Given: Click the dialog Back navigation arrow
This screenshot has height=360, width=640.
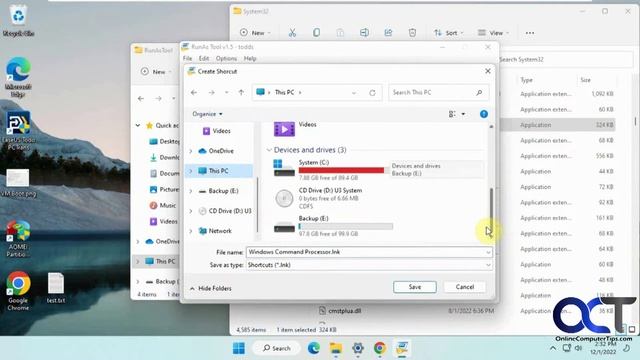Looking at the screenshot, I should [194, 93].
